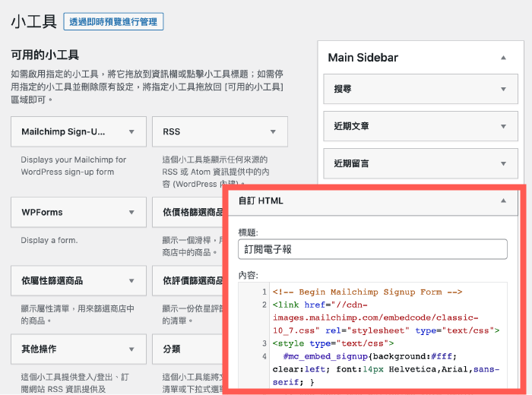This screenshot has height=395, width=532.
Task: Click 透過即時預覽進行管理 button
Action: pyautogui.click(x=113, y=22)
